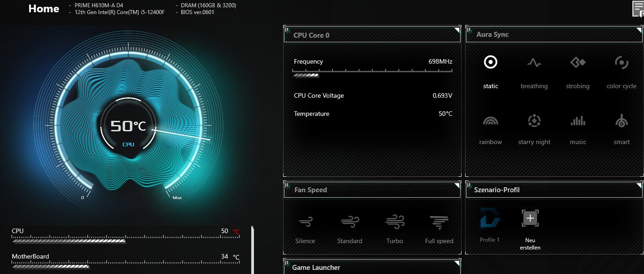
Task: Click the CPU Frequency progress bar
Action: tap(372, 72)
